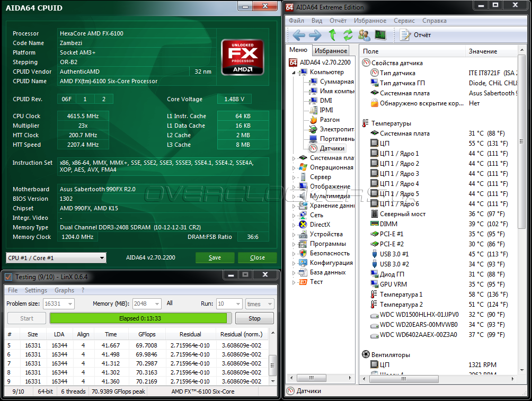Click the Тест tree icon
The width and height of the screenshot is (532, 401).
(303, 282)
